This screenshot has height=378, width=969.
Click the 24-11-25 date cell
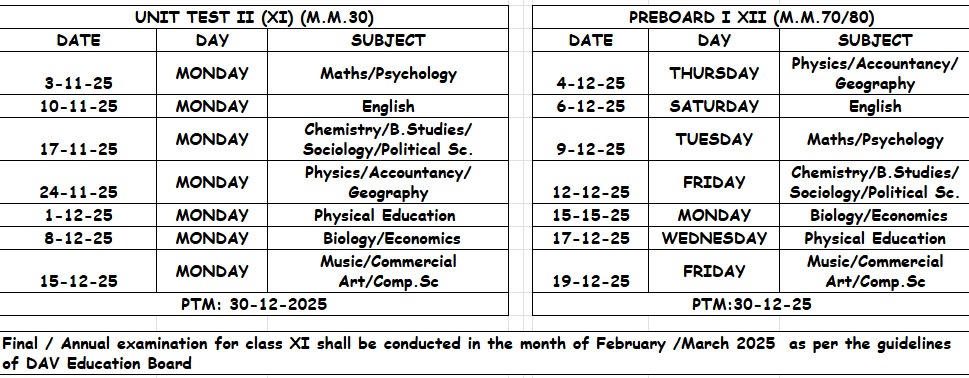click(x=78, y=182)
